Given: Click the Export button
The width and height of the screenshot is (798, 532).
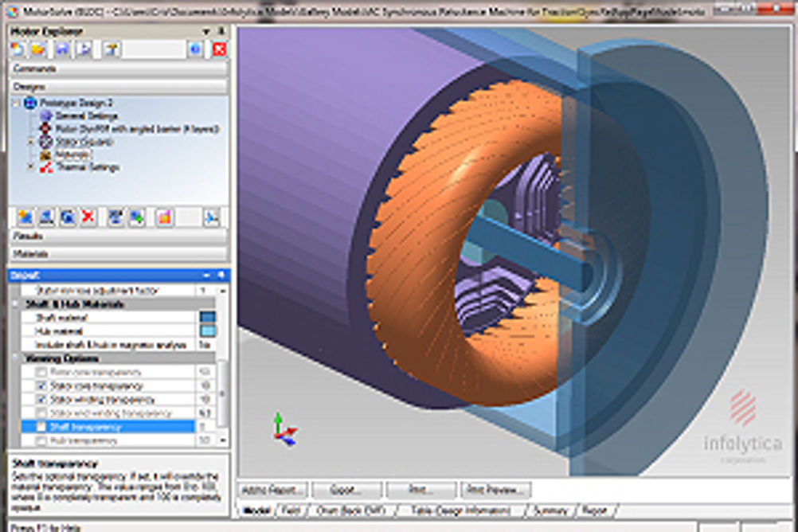Looking at the screenshot, I should click(x=346, y=491).
